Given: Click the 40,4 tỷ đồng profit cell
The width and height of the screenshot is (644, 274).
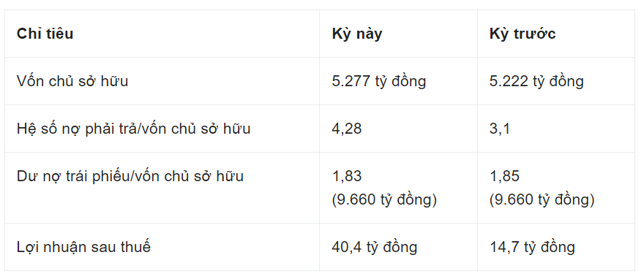Looking at the screenshot, I should 375,247.
